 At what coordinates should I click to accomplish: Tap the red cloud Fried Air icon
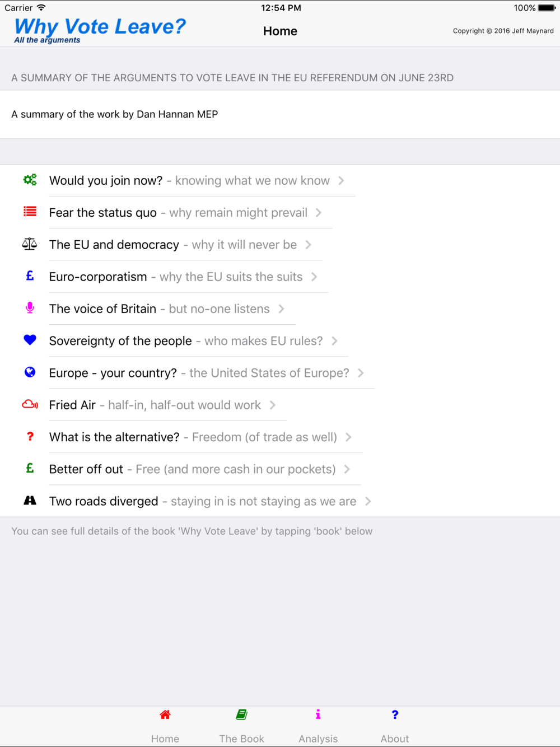pos(30,404)
